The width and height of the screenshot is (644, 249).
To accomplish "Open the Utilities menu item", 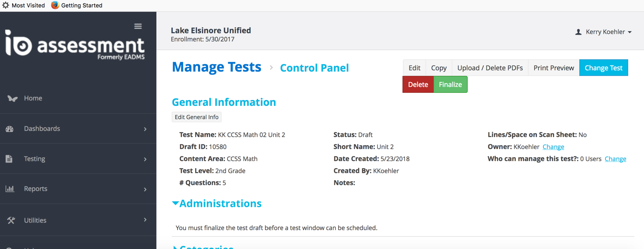I will coord(35,220).
